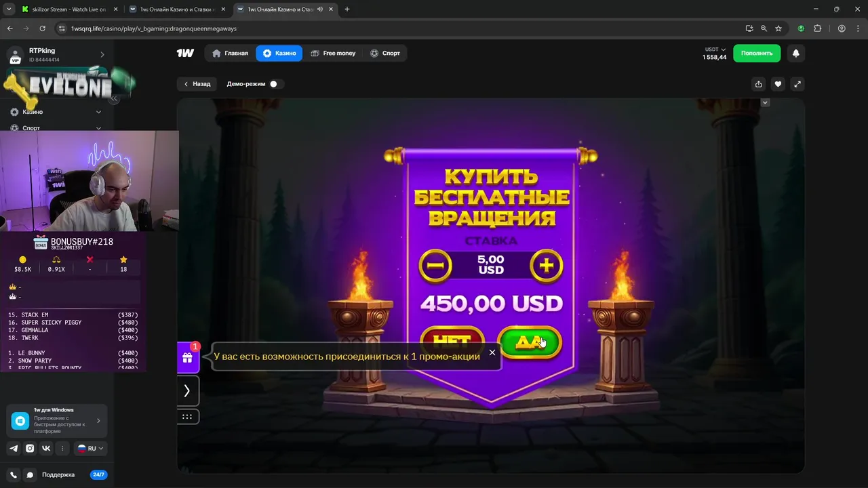Open browser zoom magnifier icon
The height and width of the screenshot is (488, 868).
tap(764, 28)
